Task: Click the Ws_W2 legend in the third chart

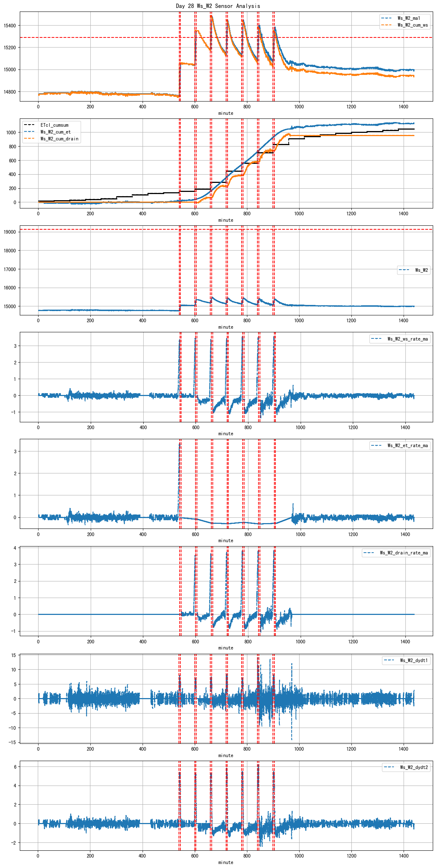Action: [421, 270]
